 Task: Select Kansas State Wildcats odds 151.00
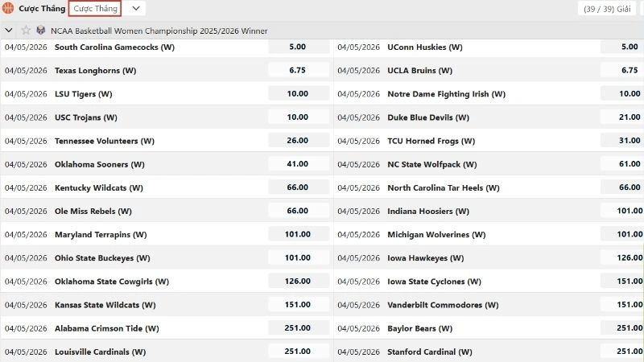pyautogui.click(x=299, y=304)
